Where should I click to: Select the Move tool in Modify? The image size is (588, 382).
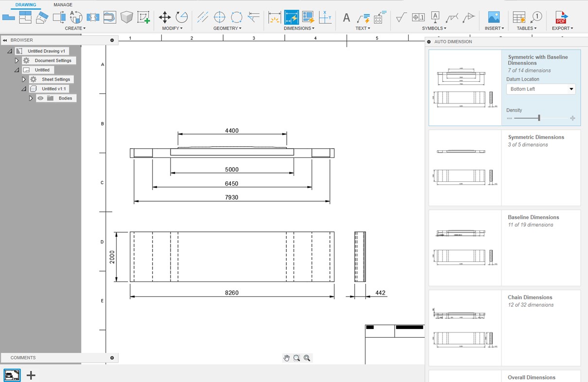tap(165, 17)
